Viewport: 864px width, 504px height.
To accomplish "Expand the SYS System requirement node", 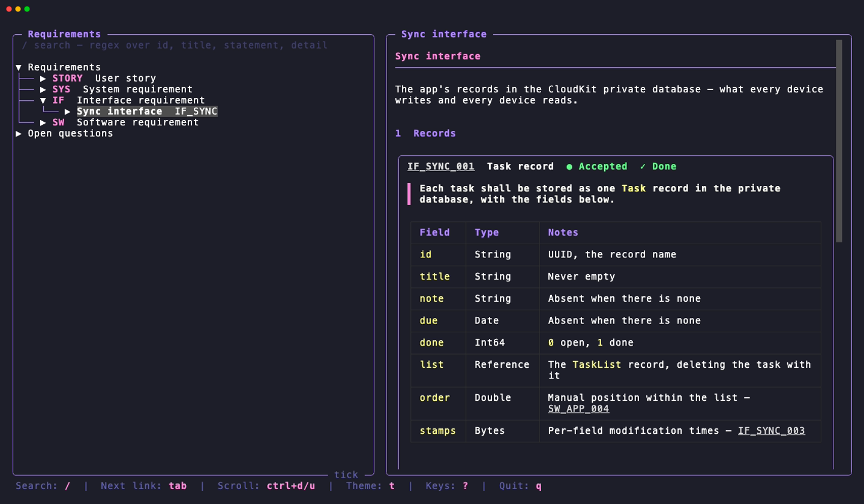I will tap(43, 89).
